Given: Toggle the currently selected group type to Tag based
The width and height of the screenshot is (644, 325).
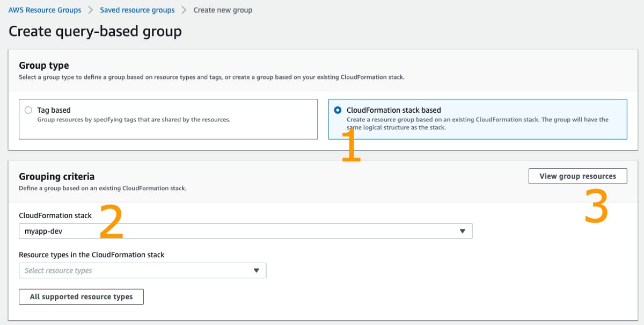Looking at the screenshot, I should pyautogui.click(x=28, y=110).
